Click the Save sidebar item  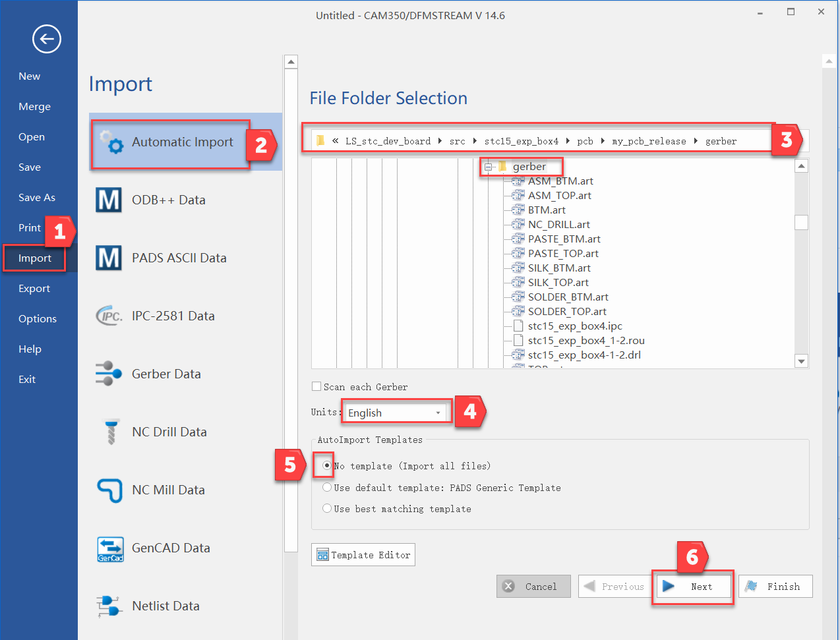point(30,167)
